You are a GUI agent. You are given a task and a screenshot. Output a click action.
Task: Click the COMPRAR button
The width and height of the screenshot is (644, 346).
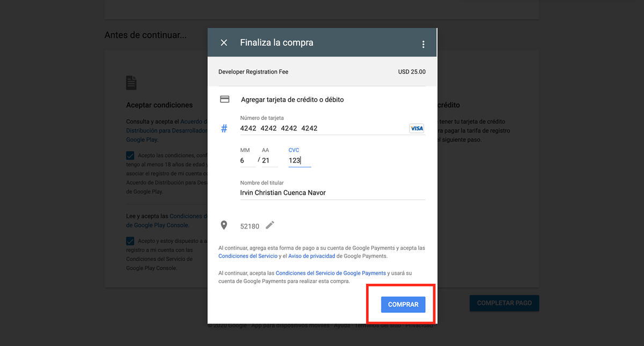click(403, 304)
